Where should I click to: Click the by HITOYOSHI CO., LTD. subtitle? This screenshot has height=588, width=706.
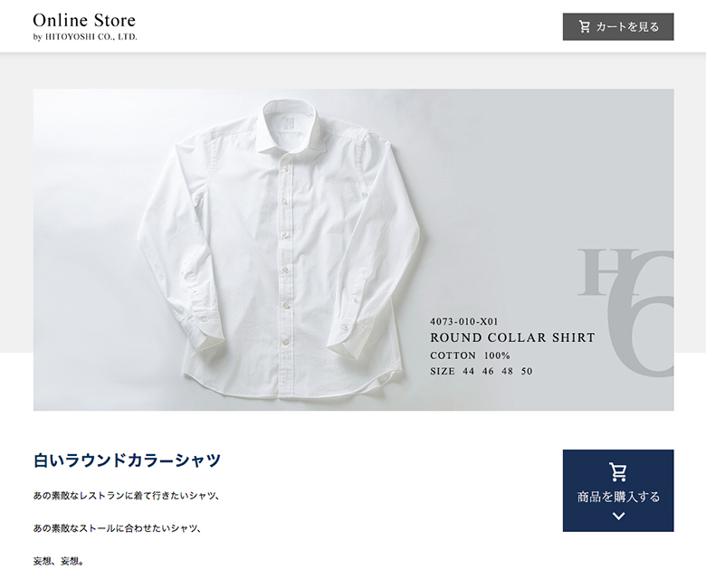[85, 37]
